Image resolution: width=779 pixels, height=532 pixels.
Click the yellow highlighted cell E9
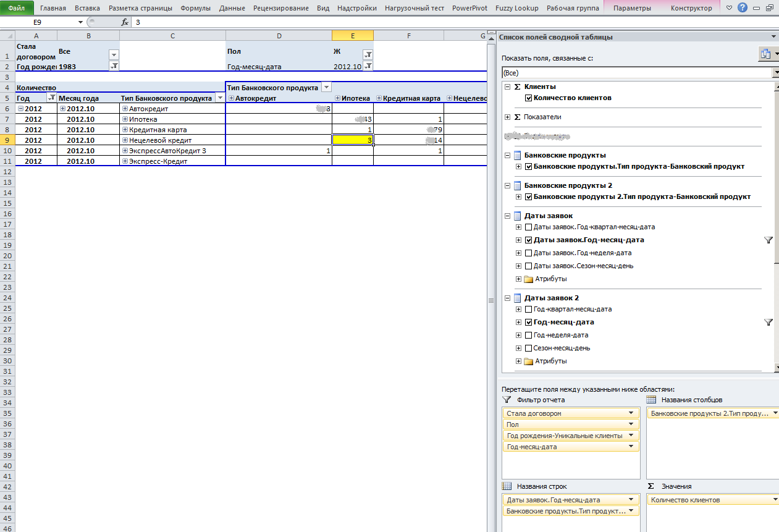(x=352, y=140)
